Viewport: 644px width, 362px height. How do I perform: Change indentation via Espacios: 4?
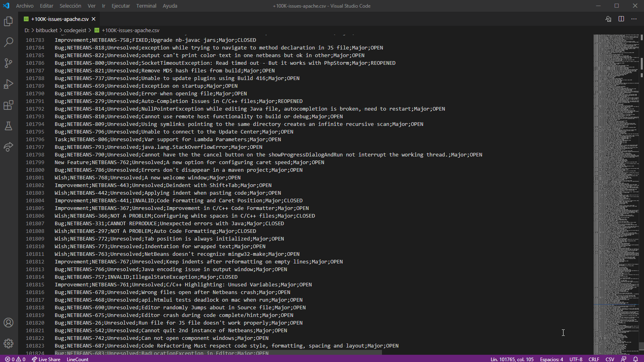tap(551, 359)
